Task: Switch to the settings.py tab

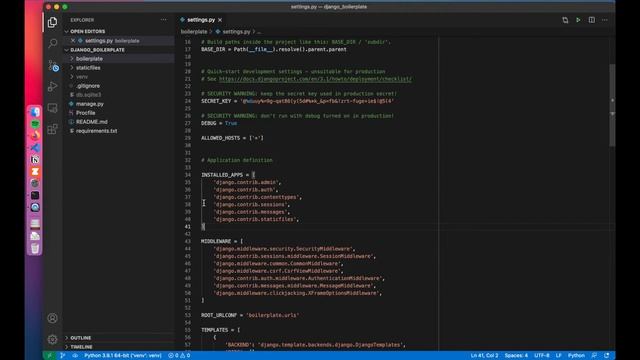Action: click(x=201, y=20)
